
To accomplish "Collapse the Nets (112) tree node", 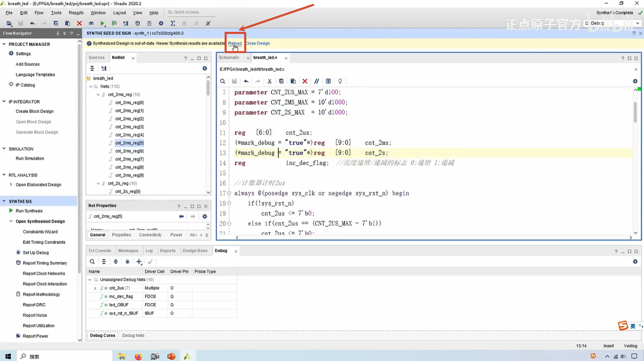I will (x=91, y=86).
